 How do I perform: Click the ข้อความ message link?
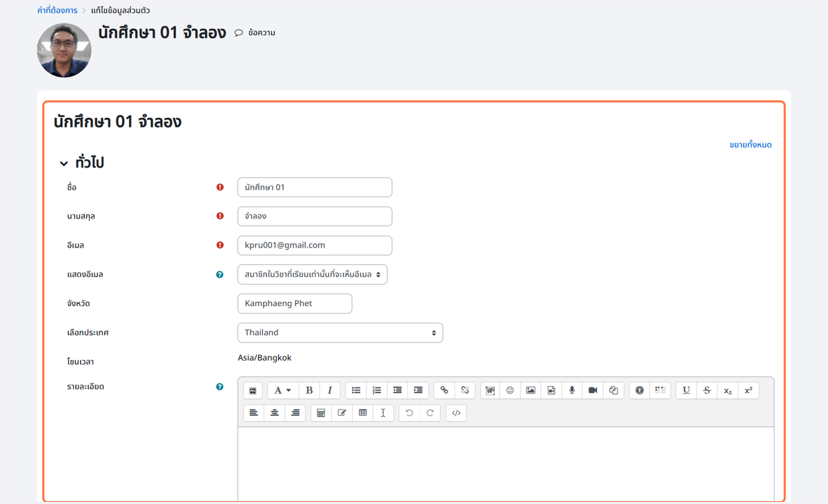click(x=262, y=32)
